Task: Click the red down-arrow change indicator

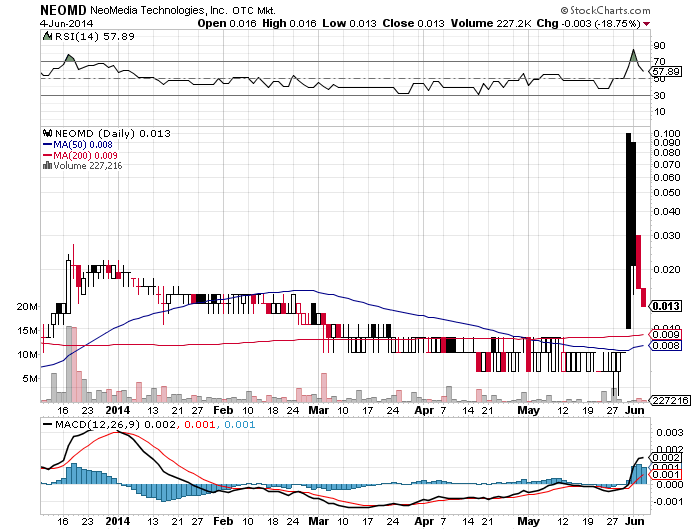Action: [x=647, y=24]
